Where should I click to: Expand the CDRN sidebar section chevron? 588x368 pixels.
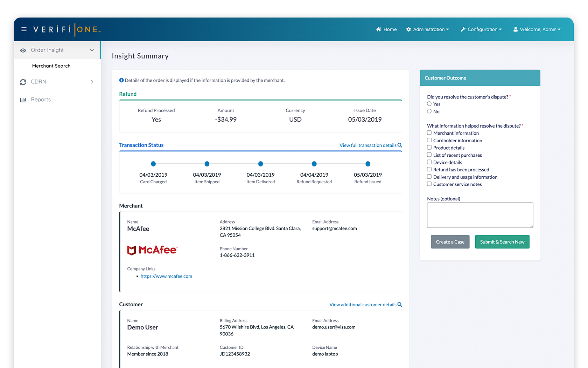(x=92, y=82)
